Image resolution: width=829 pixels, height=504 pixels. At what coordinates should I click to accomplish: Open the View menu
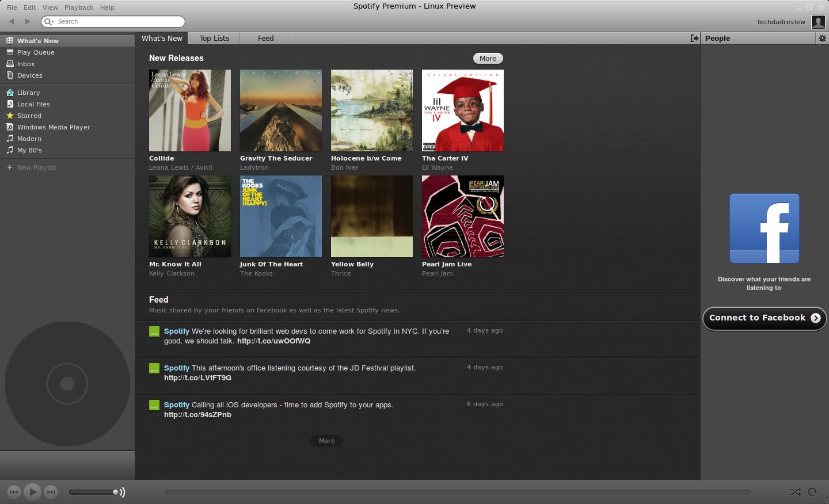point(50,7)
